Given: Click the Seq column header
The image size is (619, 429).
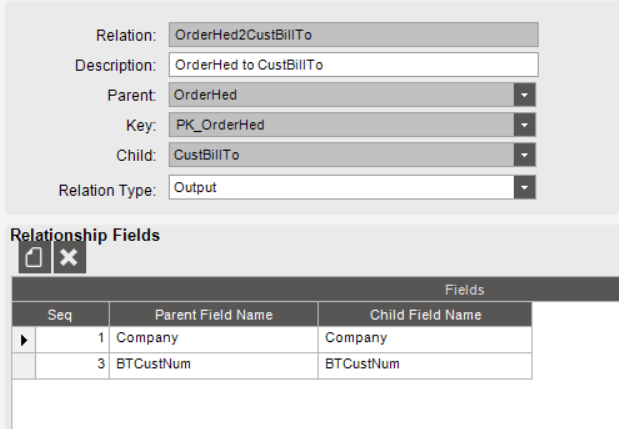Looking at the screenshot, I should (x=60, y=315).
